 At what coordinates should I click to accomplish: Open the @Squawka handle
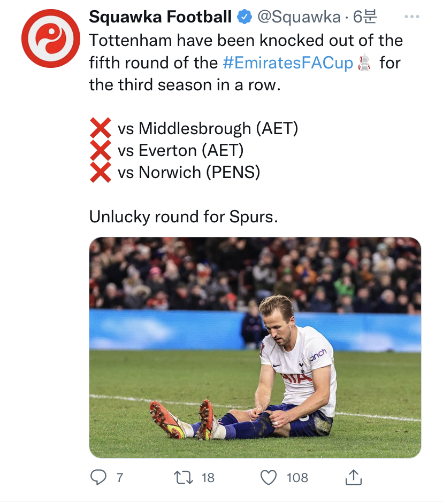[299, 17]
